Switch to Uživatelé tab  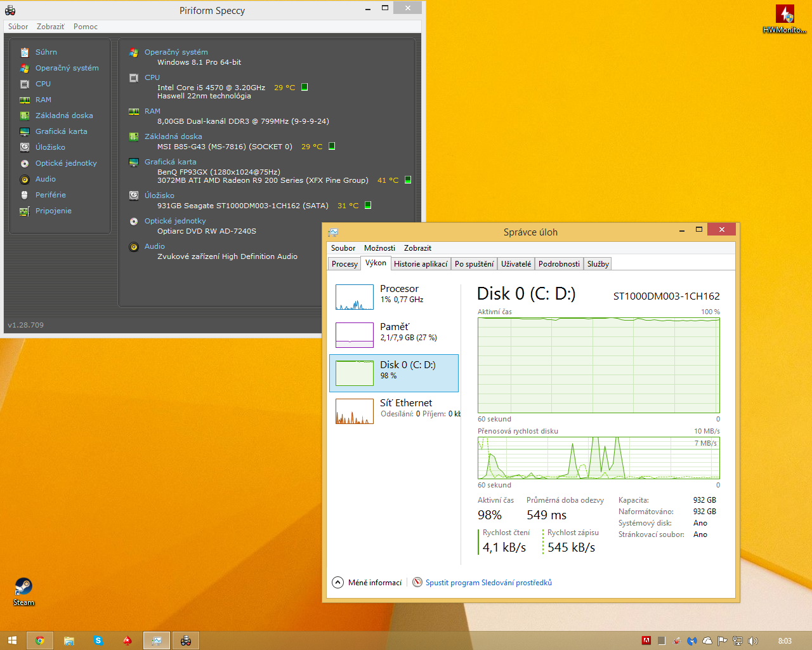coord(516,264)
